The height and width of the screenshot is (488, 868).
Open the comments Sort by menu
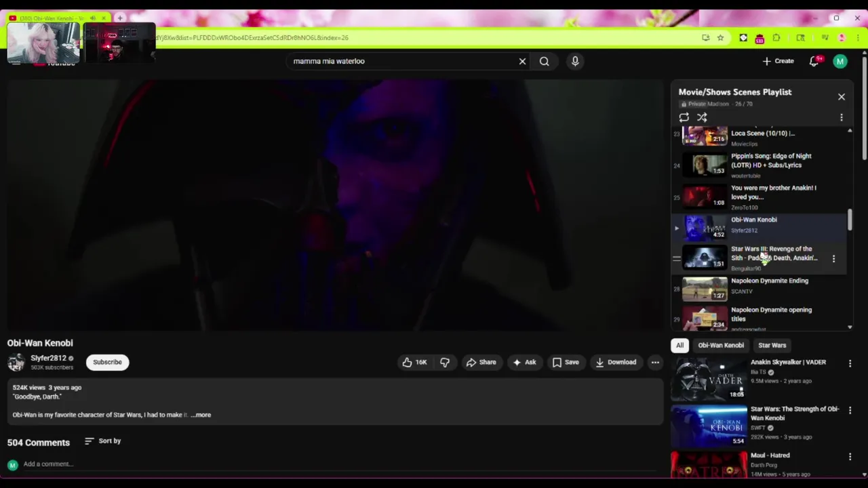point(102,441)
